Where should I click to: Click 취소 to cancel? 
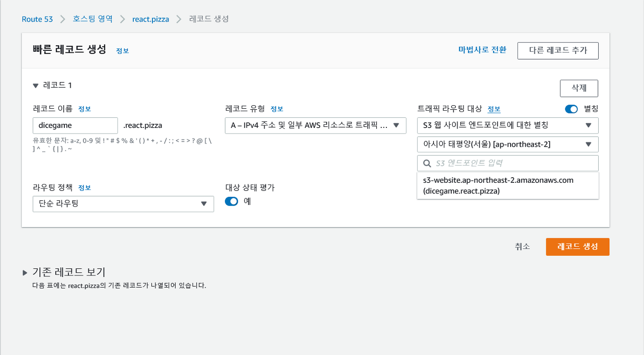tap(522, 247)
